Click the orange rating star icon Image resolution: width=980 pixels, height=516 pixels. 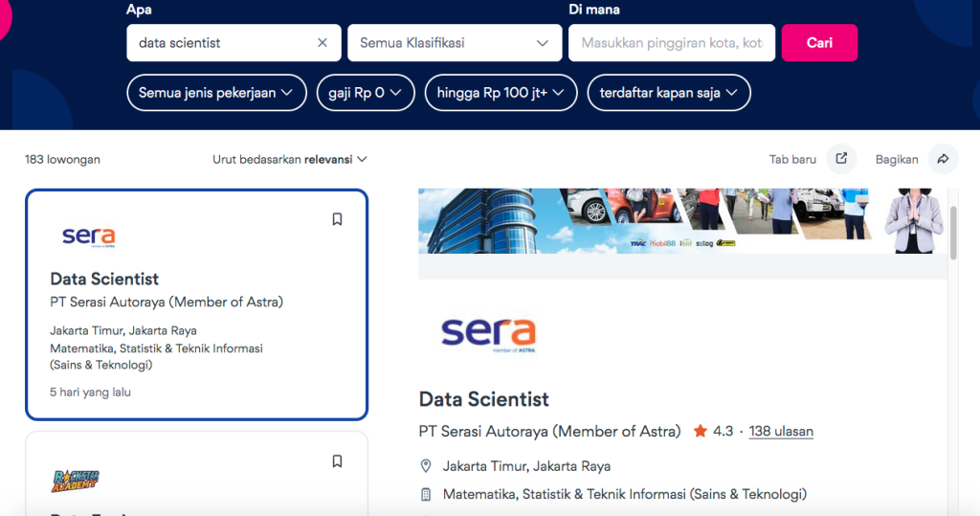pyautogui.click(x=700, y=431)
